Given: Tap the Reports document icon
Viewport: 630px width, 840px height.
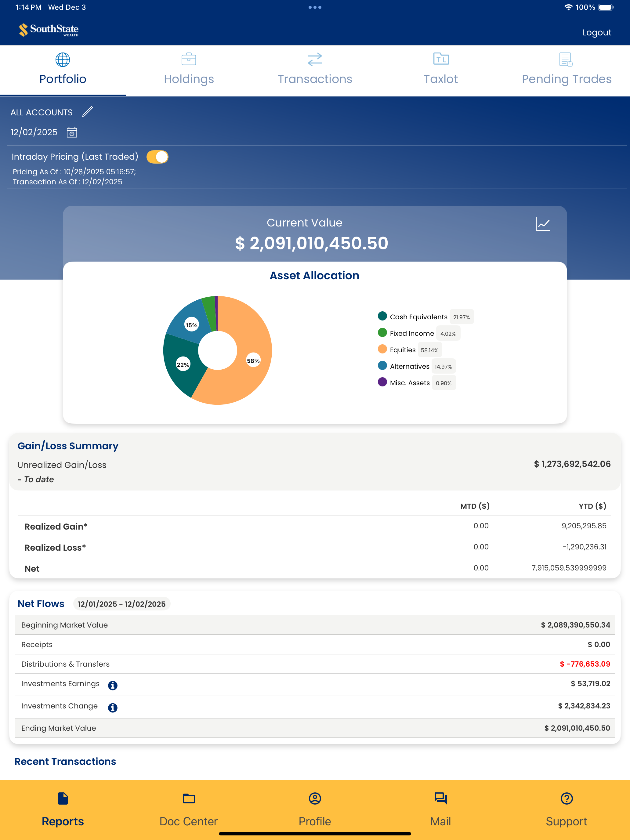Looking at the screenshot, I should pyautogui.click(x=63, y=798).
